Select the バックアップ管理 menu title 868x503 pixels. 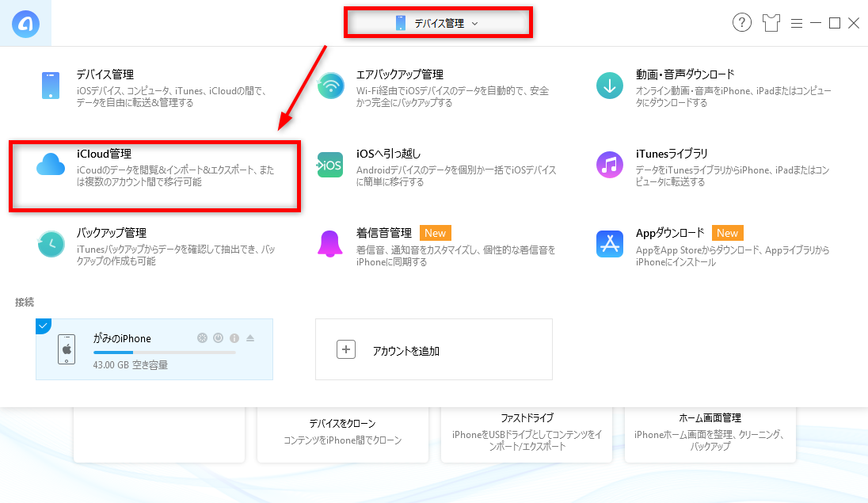pyautogui.click(x=111, y=233)
